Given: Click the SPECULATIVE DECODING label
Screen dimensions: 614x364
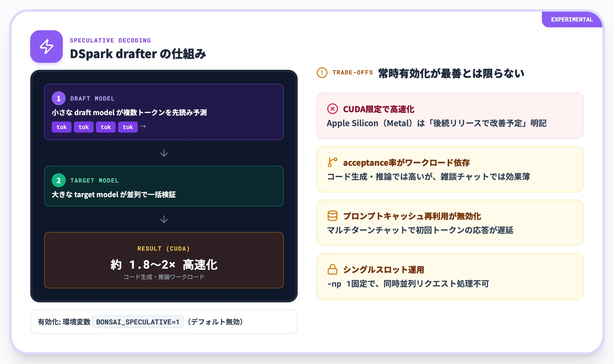Looking at the screenshot, I should (x=110, y=40).
